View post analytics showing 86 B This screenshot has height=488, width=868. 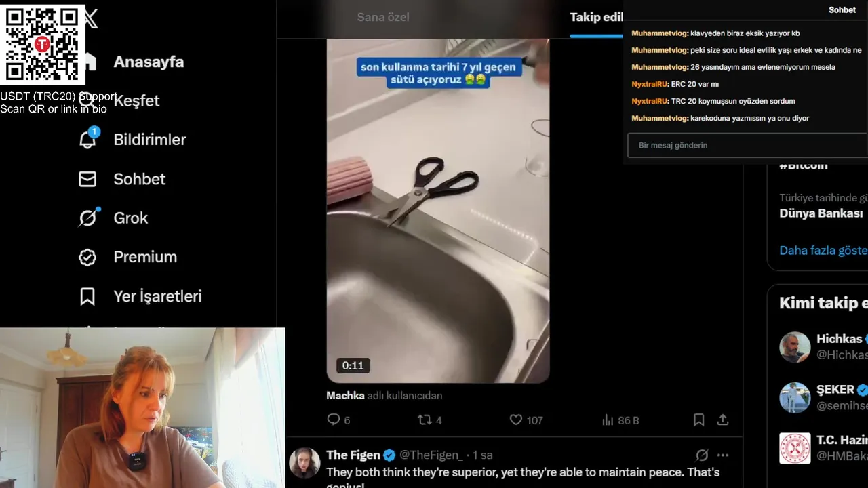point(620,420)
